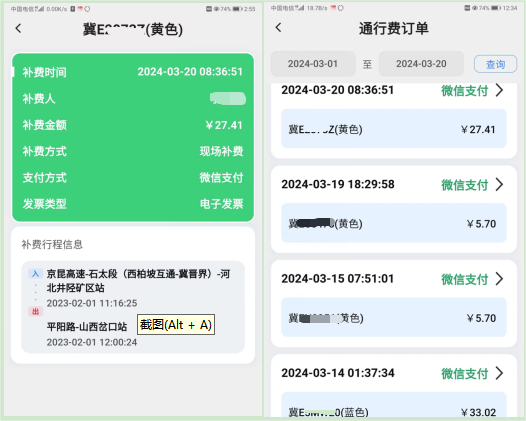Tap 电子发票 invoice type value
The height and width of the screenshot is (421, 526).
click(x=221, y=204)
